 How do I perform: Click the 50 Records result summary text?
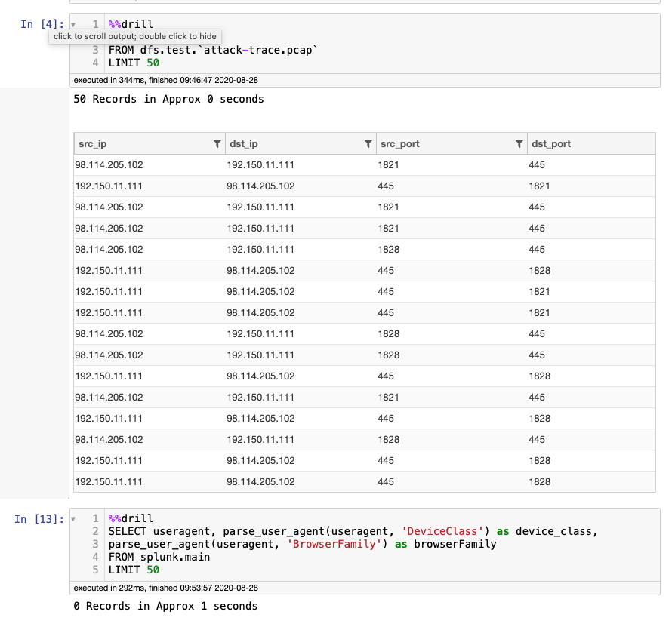pyautogui.click(x=169, y=98)
